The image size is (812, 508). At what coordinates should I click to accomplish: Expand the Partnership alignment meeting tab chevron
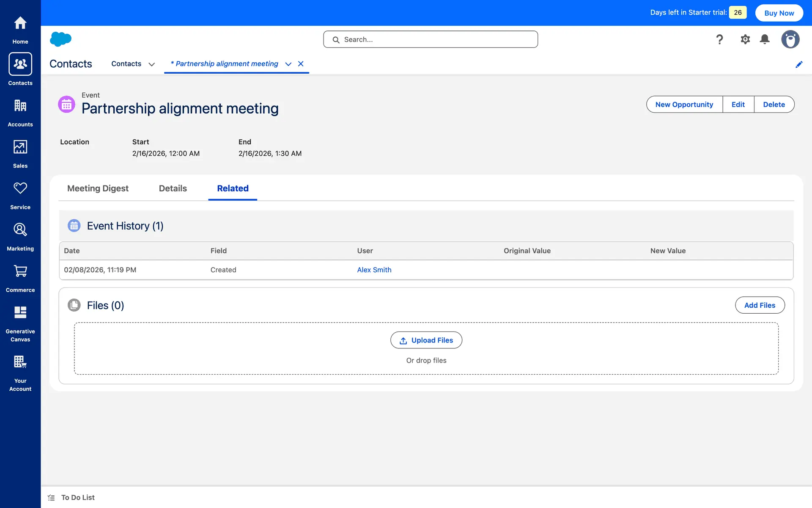(x=288, y=64)
